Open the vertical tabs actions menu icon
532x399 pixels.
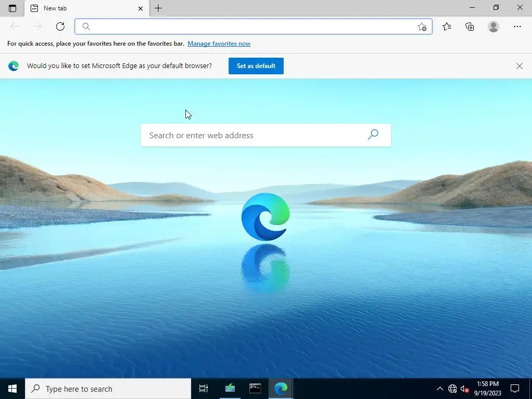pyautogui.click(x=12, y=8)
